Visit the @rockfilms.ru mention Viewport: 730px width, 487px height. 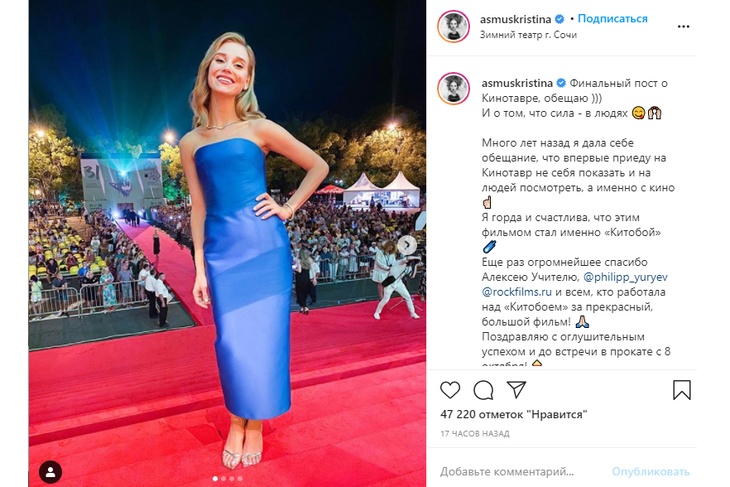coord(516,292)
